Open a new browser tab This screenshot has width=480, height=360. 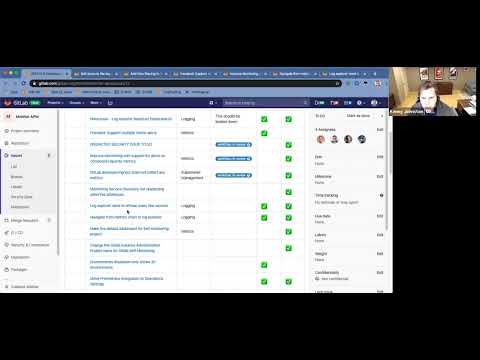tap(375, 74)
